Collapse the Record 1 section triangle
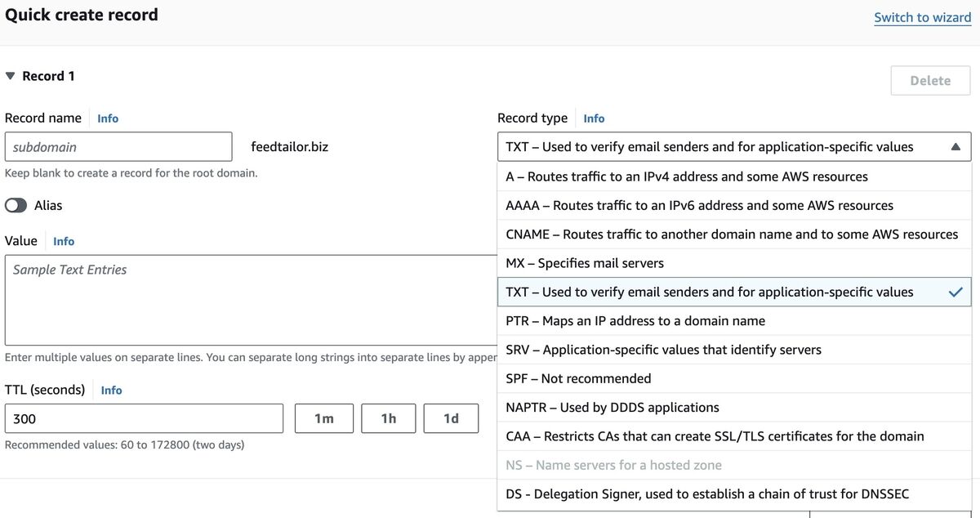This screenshot has width=980, height=518. [x=10, y=76]
